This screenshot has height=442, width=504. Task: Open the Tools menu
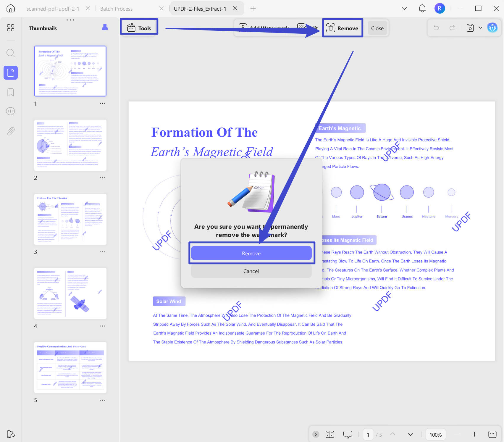pyautogui.click(x=139, y=28)
